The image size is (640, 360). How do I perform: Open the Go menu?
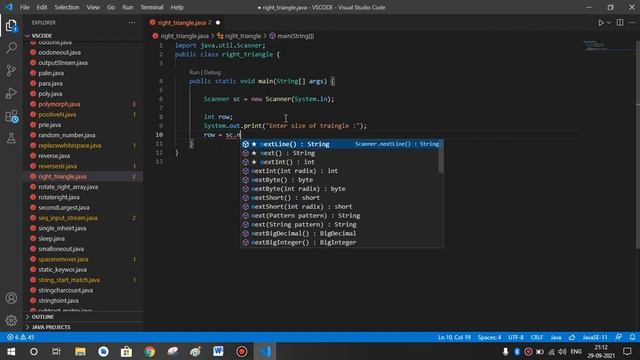coord(111,7)
